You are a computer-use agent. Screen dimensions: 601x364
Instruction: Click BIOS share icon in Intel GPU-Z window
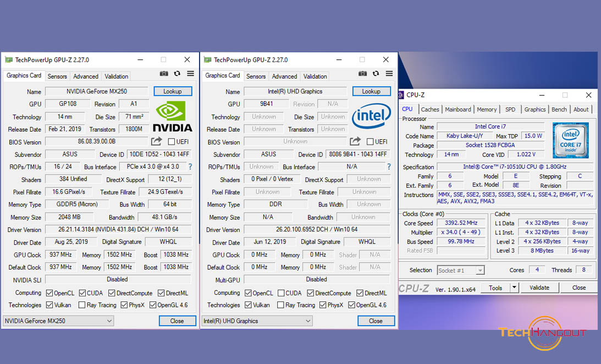coord(355,141)
